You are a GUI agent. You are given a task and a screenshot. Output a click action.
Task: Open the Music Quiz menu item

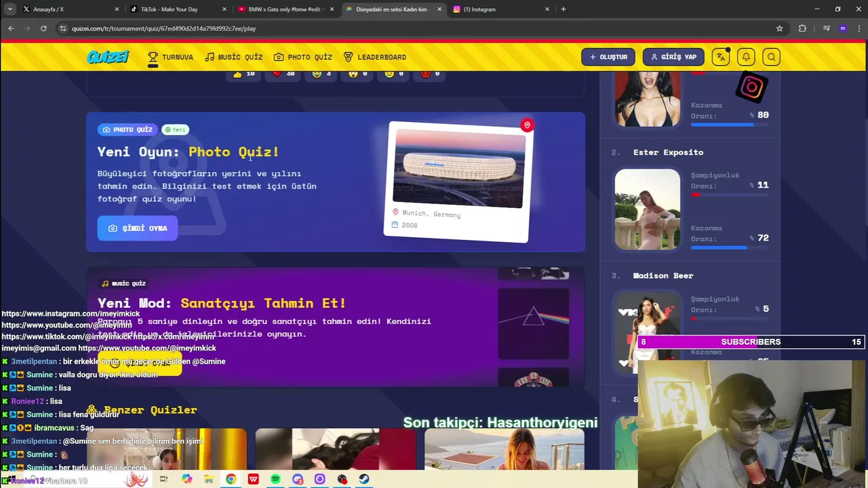click(x=234, y=57)
